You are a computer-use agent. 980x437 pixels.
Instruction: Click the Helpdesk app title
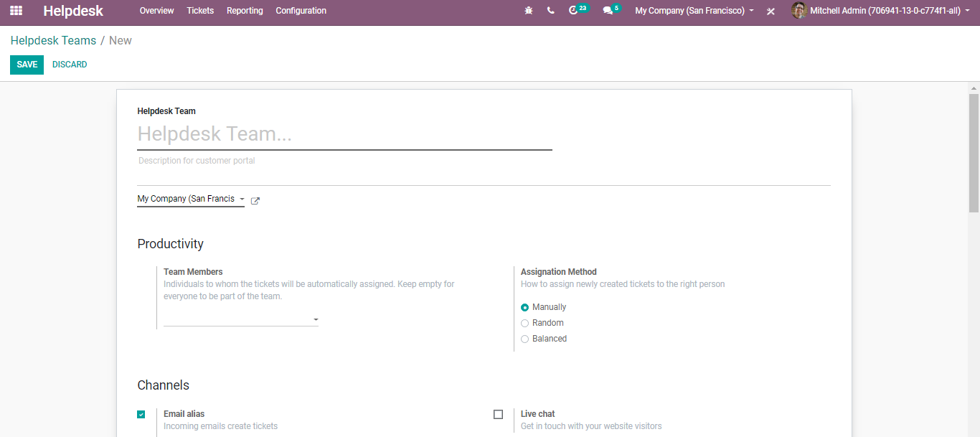[x=73, y=11]
